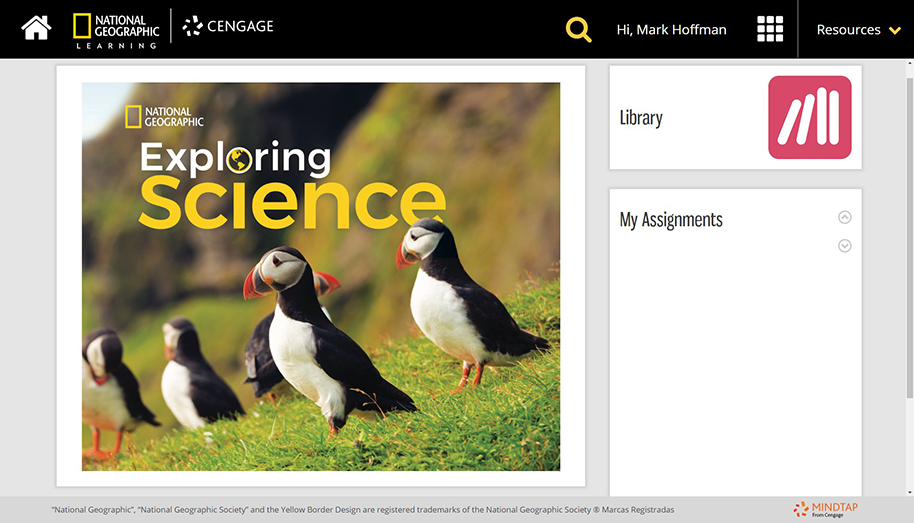This screenshot has width=914, height=523.
Task: Open the Exploring Science book cover
Action: point(321,276)
